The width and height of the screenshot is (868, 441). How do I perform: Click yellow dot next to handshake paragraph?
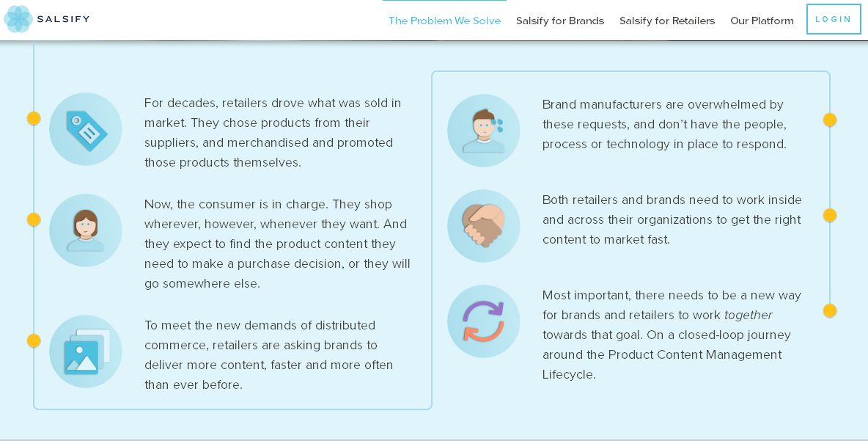pos(830,215)
